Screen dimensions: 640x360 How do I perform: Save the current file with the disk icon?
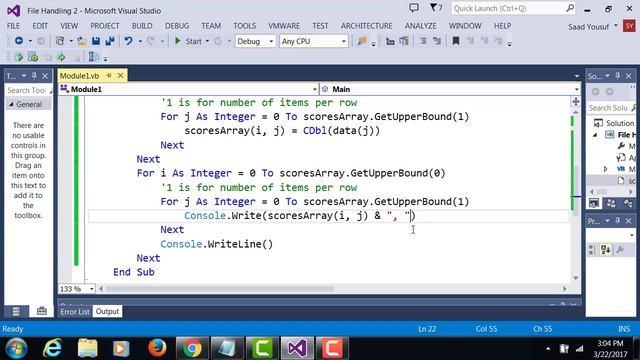click(96, 41)
